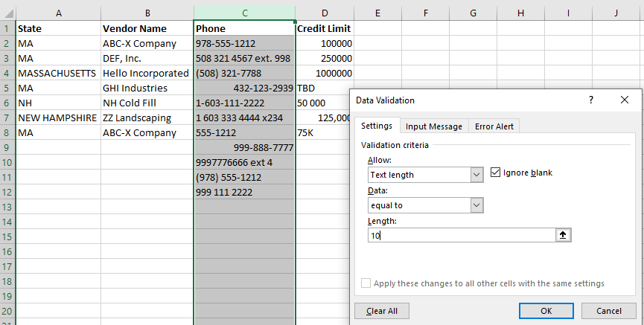Click the GHI Industries cell
The image size is (644, 325).
pos(147,88)
